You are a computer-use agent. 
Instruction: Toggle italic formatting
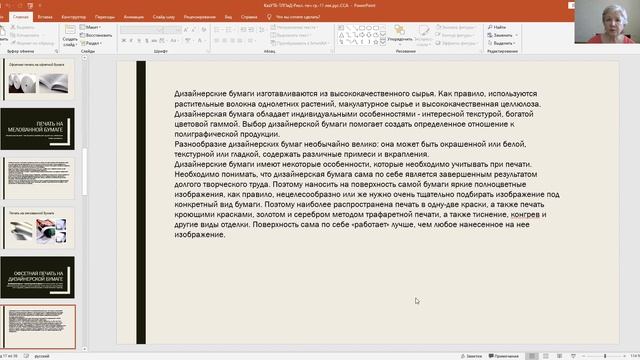click(131, 40)
